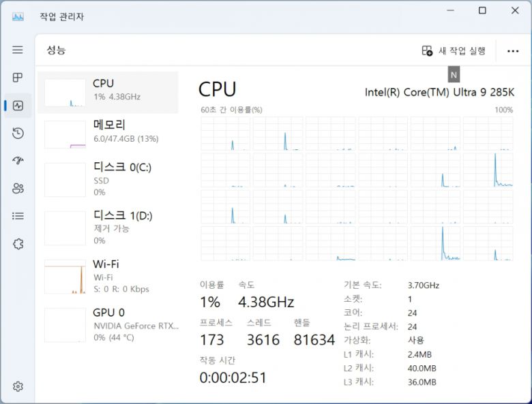Select 디스크 1(D:) removable entry
Image resolution: width=532 pixels, height=404 pixels.
point(108,228)
